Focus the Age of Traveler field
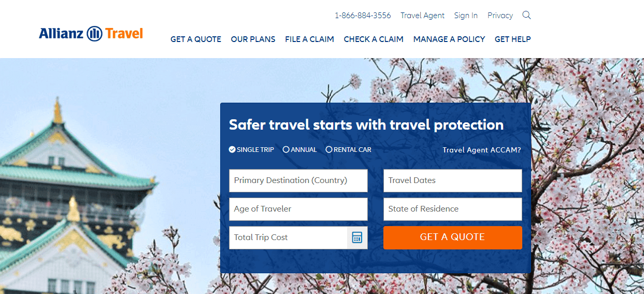 point(298,209)
